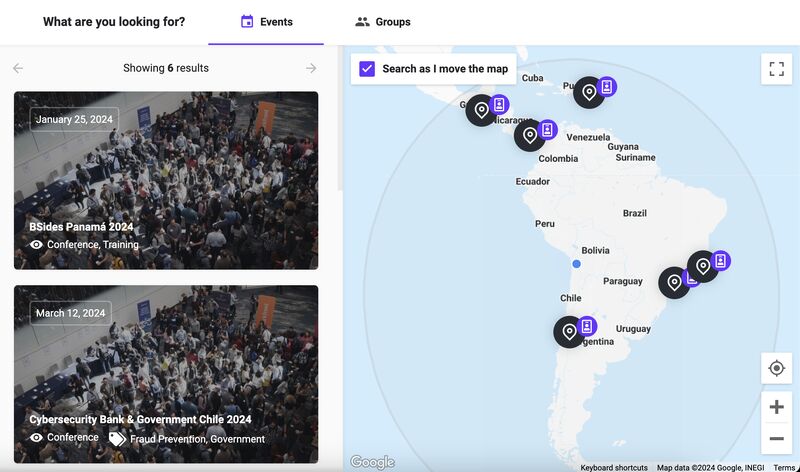Open the BSides Panamá 2024 event card
This screenshot has width=800, height=472.
[166, 180]
